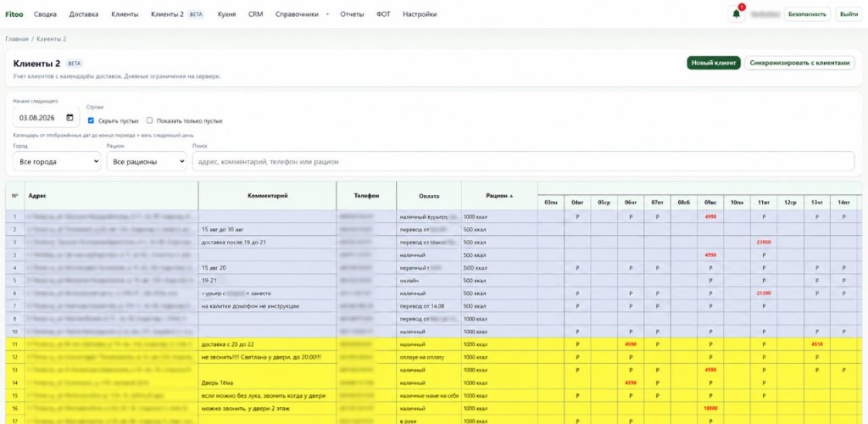Viewport: 868px width, 424px height.
Task: Click the Адрес column header
Action: coord(111,195)
